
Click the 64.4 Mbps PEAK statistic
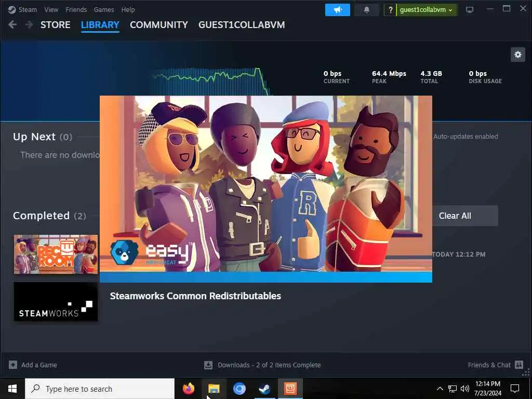click(389, 77)
